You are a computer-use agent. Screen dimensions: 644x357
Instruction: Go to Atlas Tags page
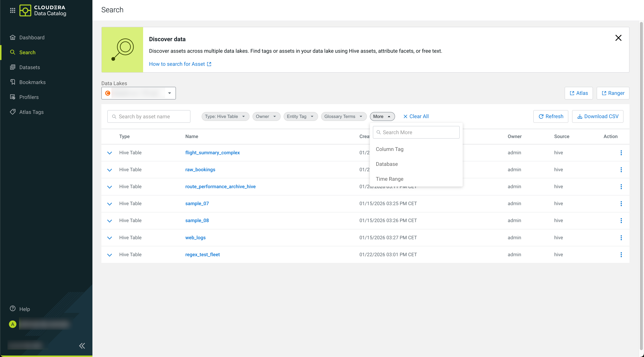[x=31, y=112]
